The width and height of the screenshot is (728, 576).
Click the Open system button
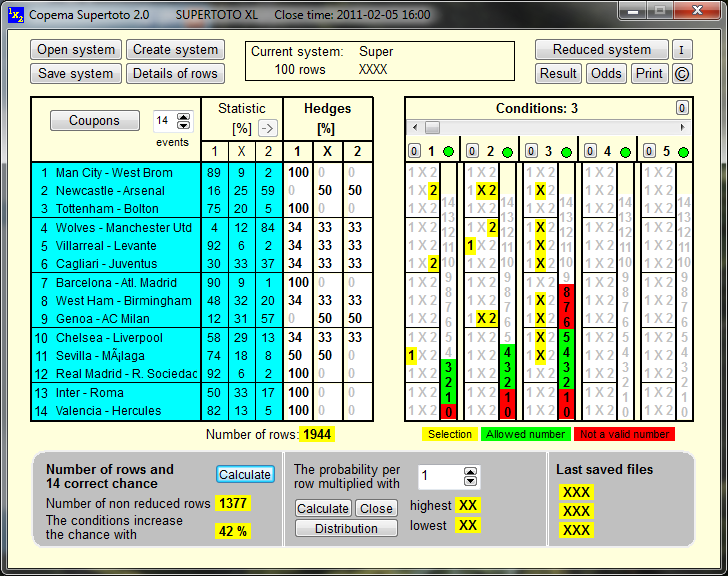click(x=76, y=50)
